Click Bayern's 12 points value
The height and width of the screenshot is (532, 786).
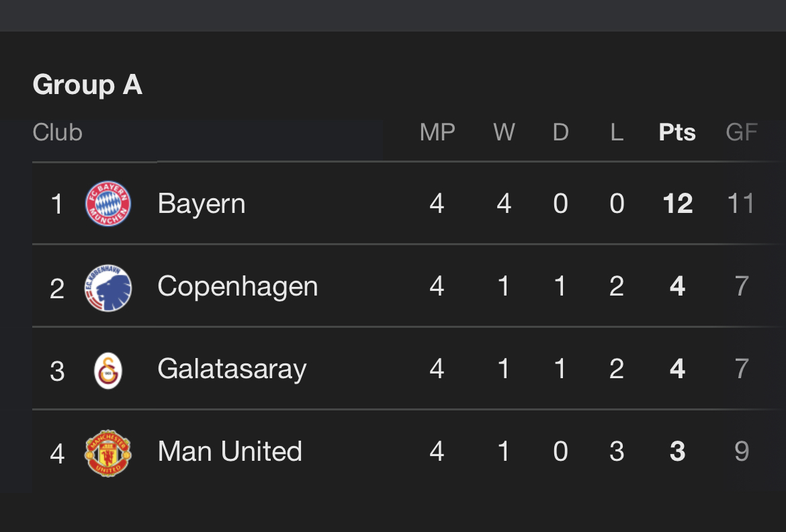point(678,204)
